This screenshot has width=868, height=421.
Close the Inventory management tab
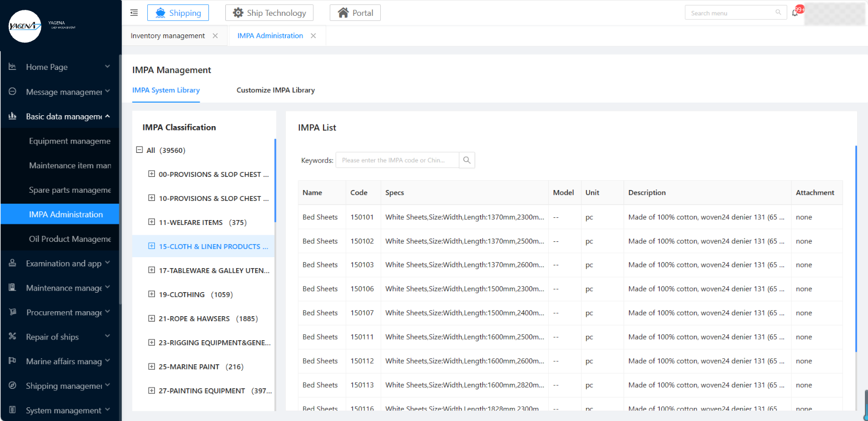[x=215, y=35]
